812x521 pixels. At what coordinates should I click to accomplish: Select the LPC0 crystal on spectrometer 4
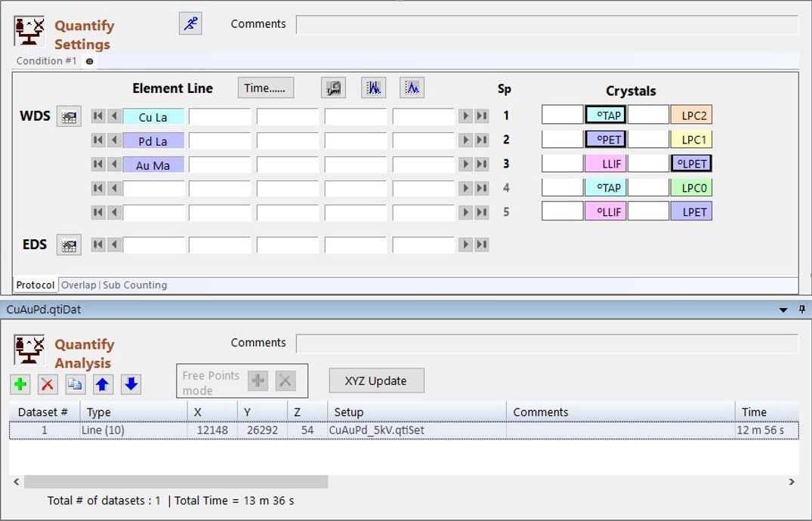pyautogui.click(x=691, y=187)
